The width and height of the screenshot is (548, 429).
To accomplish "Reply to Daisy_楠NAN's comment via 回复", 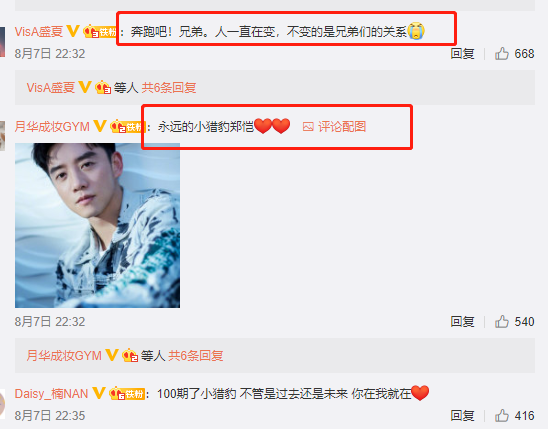I will [462, 415].
